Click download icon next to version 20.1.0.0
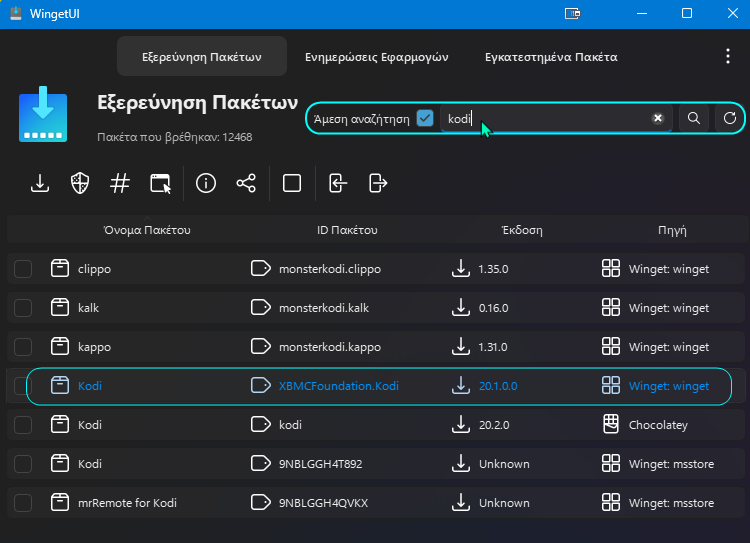 [x=461, y=386]
